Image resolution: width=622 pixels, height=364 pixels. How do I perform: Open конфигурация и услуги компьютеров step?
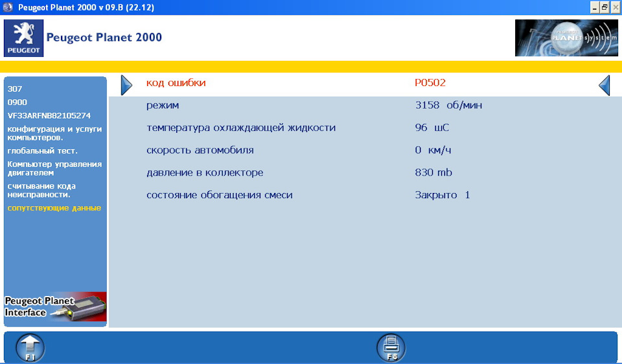click(54, 133)
